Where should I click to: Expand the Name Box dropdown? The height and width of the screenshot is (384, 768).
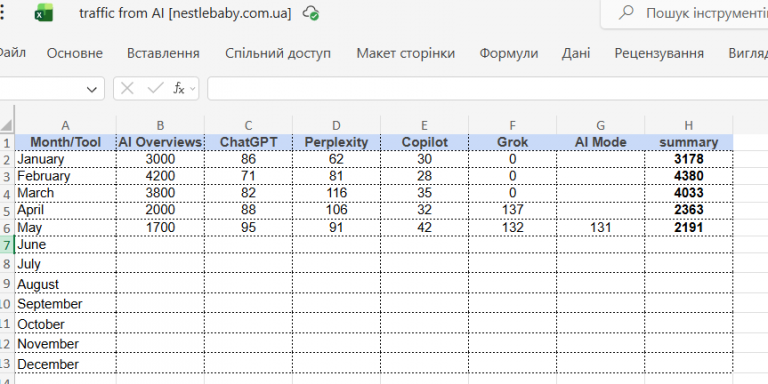click(92, 89)
